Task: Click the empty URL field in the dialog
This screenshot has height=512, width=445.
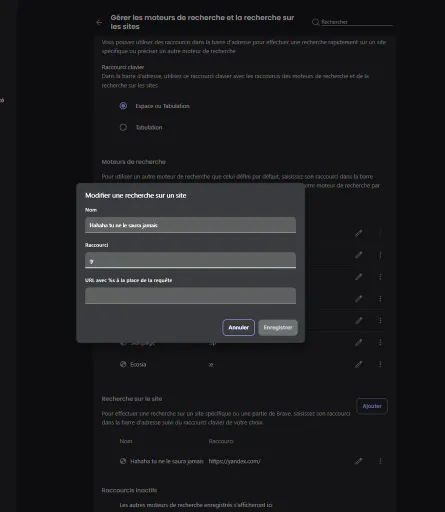Action: (190, 296)
